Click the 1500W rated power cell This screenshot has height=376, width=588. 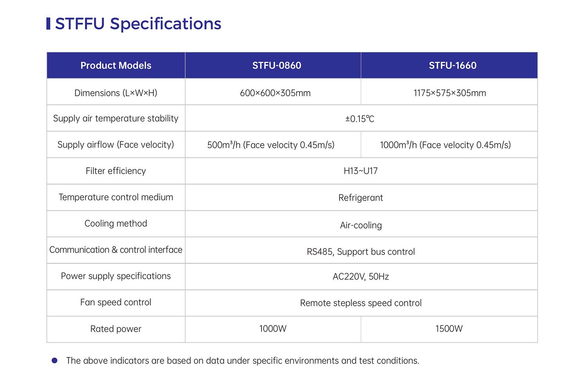449,329
